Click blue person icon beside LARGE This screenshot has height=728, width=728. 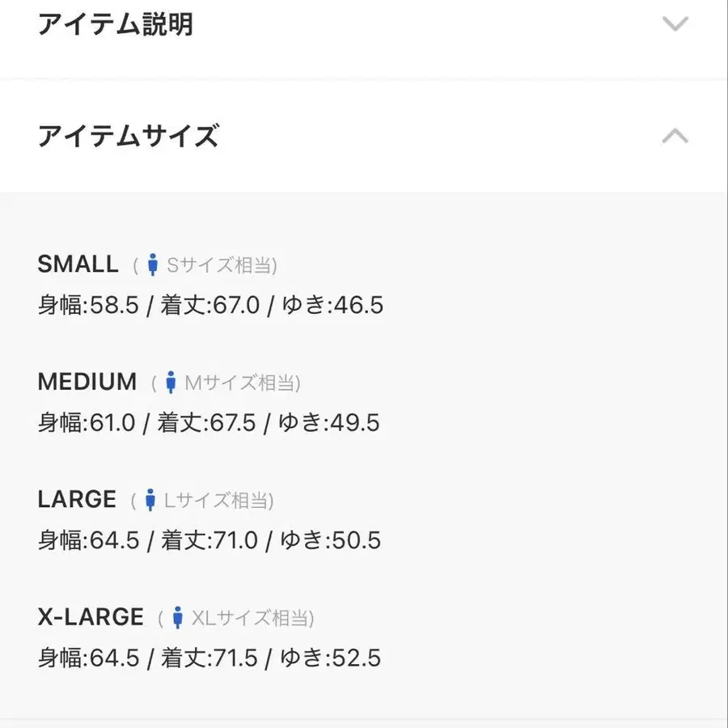tap(150, 500)
